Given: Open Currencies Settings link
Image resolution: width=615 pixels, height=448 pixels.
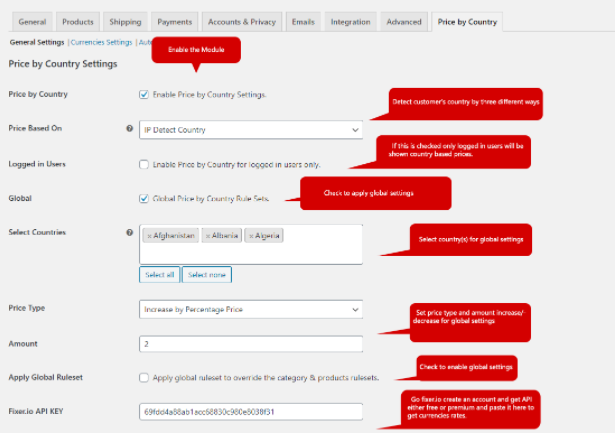Looking at the screenshot, I should (x=101, y=42).
